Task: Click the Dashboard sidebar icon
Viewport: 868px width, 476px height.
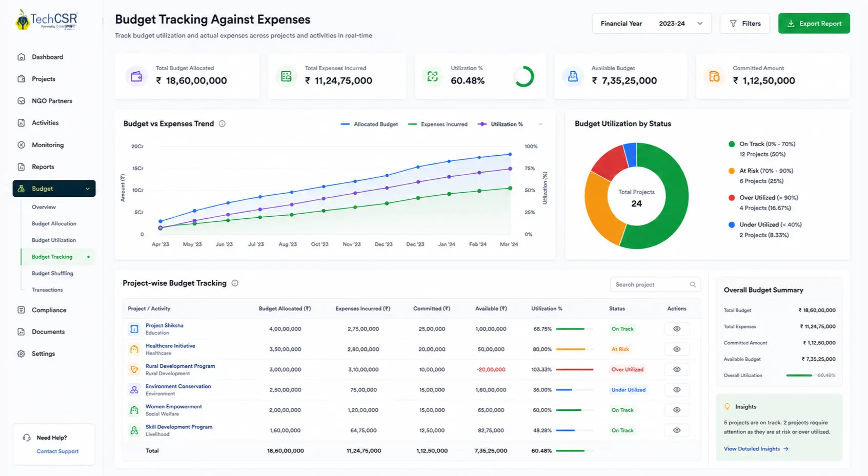Action: [21, 57]
